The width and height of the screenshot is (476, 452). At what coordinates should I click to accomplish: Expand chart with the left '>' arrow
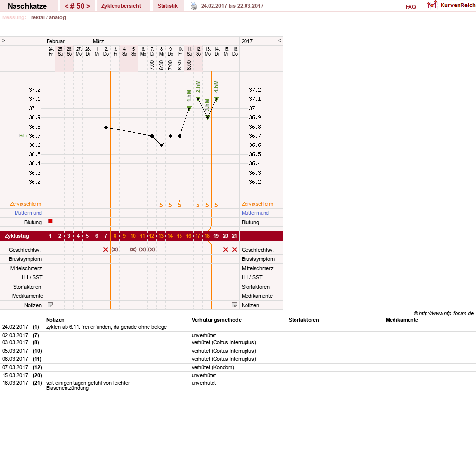(x=4, y=40)
